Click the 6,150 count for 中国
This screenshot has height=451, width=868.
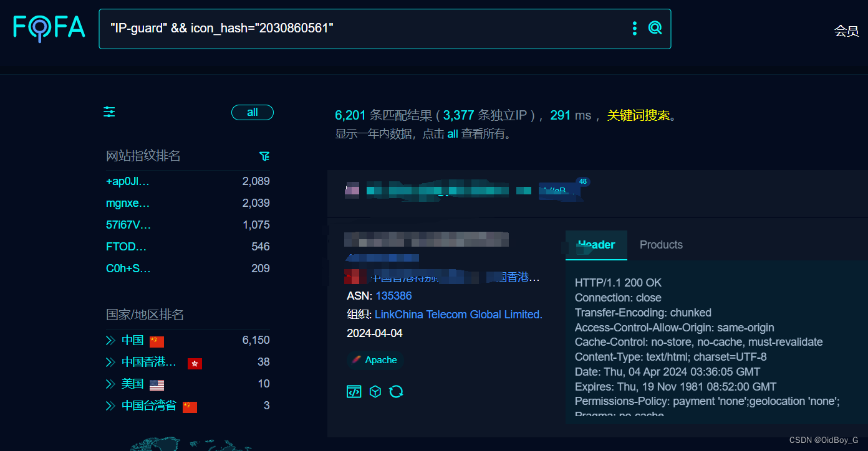pos(256,340)
